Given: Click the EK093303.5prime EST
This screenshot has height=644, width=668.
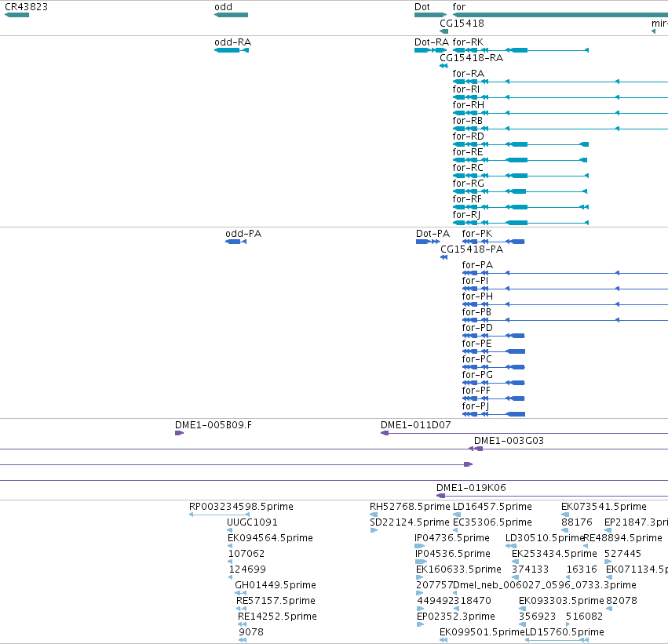Looking at the screenshot, I should click(x=522, y=609).
